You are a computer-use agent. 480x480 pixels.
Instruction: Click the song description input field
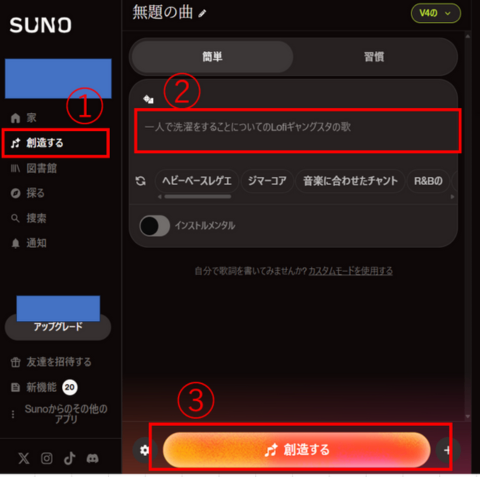(298, 130)
